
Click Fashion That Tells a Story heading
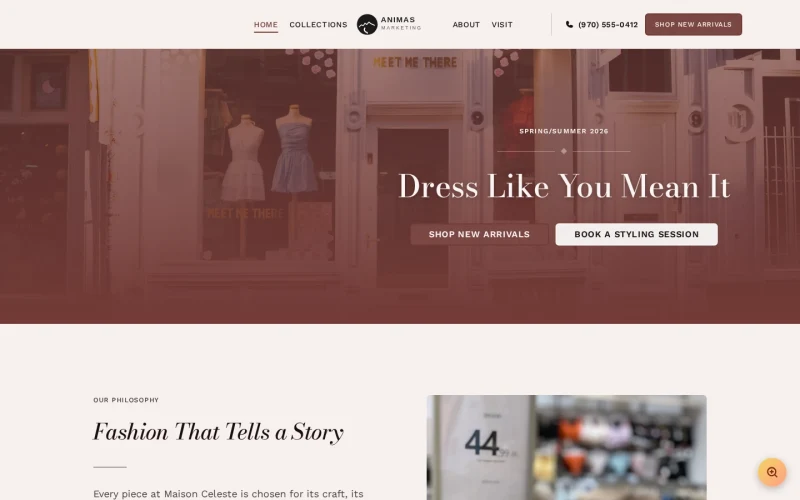tap(218, 432)
